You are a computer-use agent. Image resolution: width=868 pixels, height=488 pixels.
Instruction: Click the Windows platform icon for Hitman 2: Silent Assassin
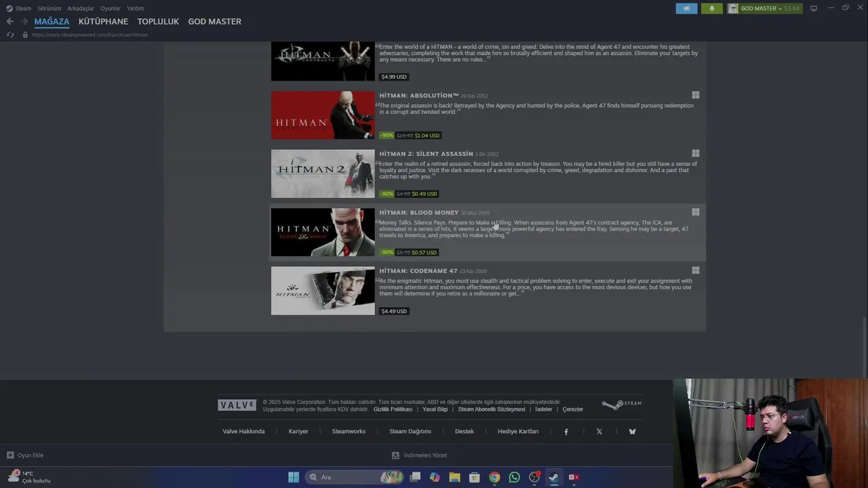coord(695,153)
